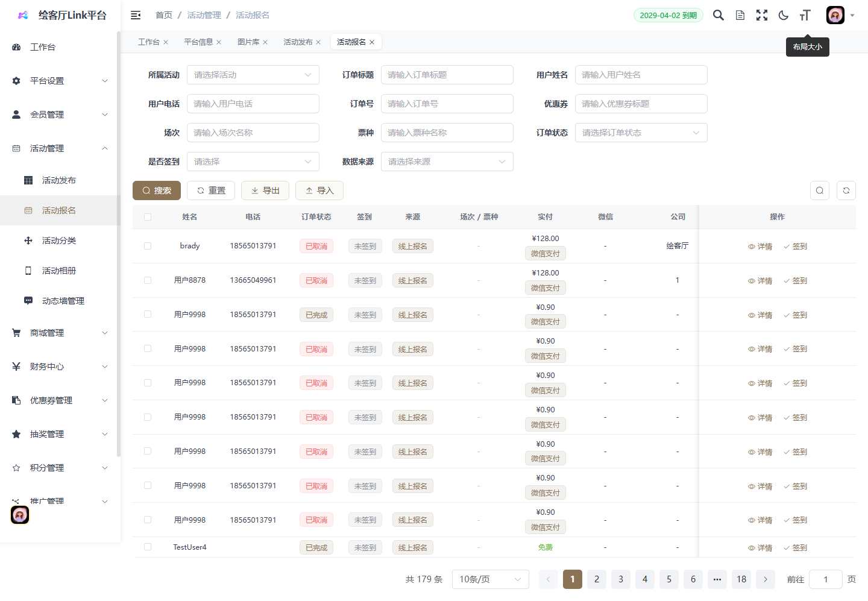
Task: View 详情 for 用户8878 row
Action: coord(760,281)
